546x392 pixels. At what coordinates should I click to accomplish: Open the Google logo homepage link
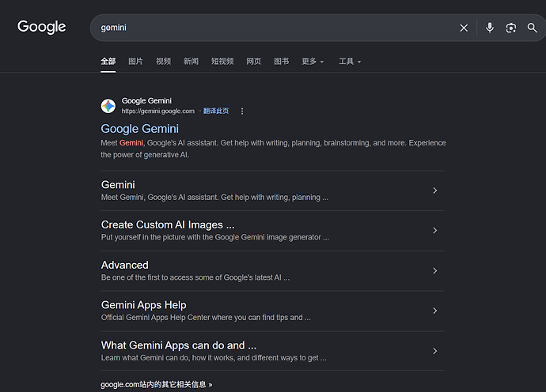[x=41, y=27]
